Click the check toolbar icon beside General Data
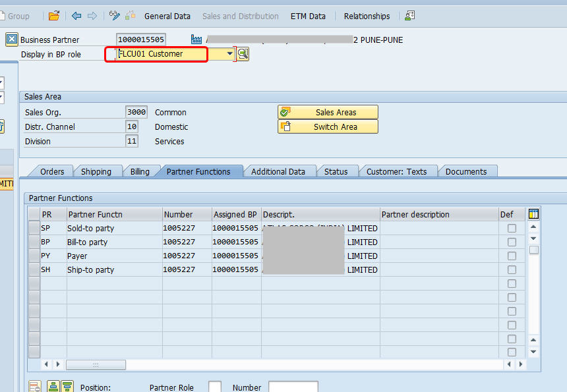This screenshot has height=392, width=567. point(130,16)
